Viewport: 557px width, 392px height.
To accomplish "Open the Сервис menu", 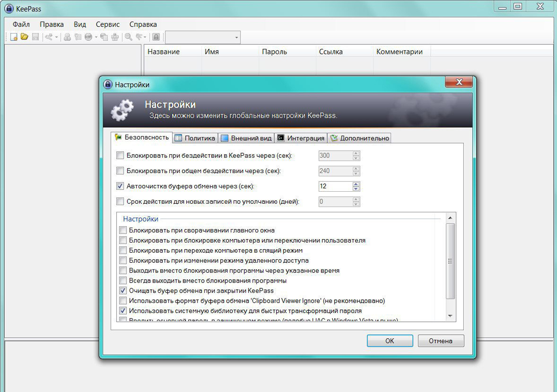I will coord(107,24).
